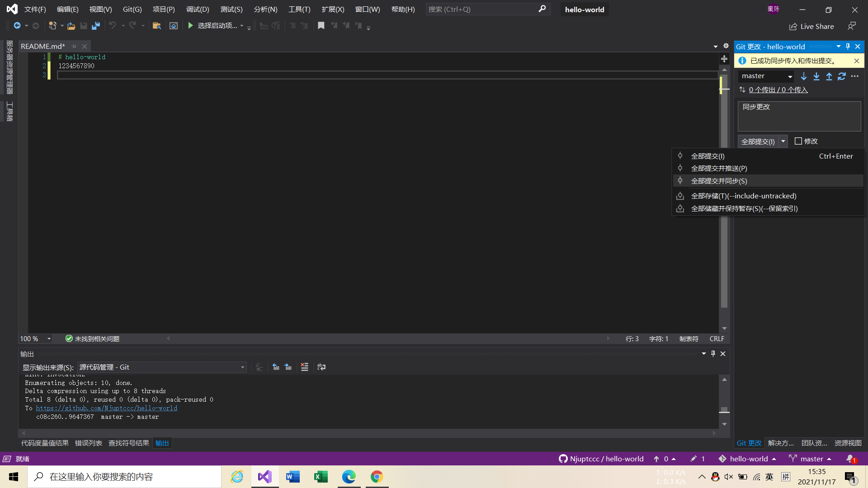The width and height of the screenshot is (868, 488).
Task: Toggle pin on README.md tab
Action: point(74,46)
